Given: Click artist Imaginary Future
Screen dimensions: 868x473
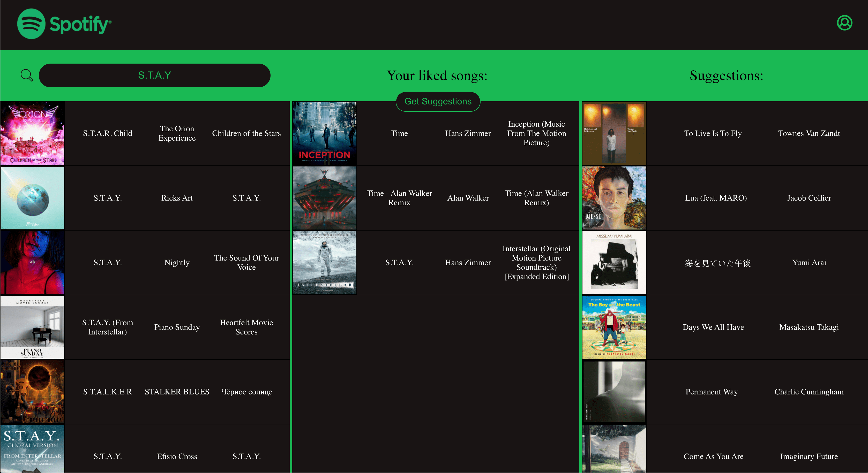Looking at the screenshot, I should tap(809, 456).
